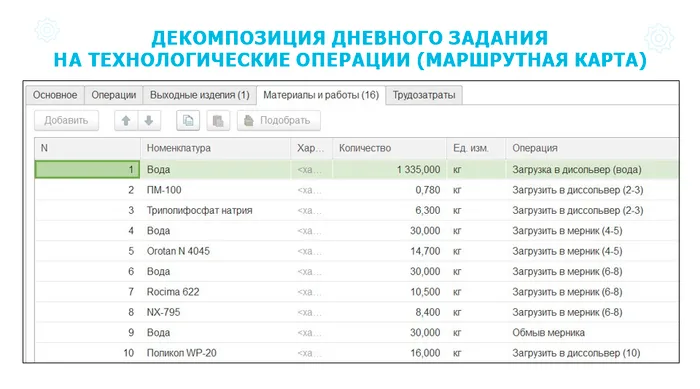Click the copy rows icon
700x389 pixels.
188,121
